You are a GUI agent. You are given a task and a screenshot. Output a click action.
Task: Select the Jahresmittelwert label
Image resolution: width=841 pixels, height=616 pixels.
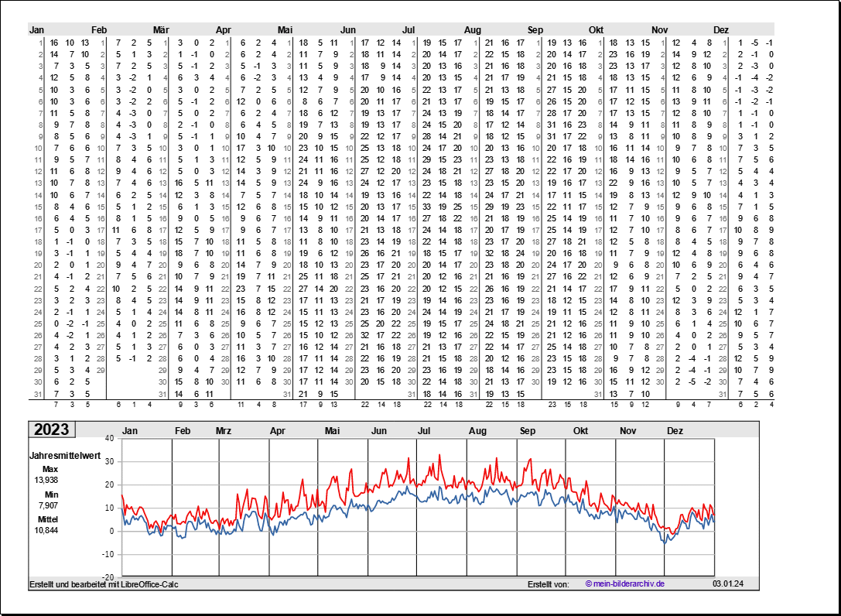point(65,456)
